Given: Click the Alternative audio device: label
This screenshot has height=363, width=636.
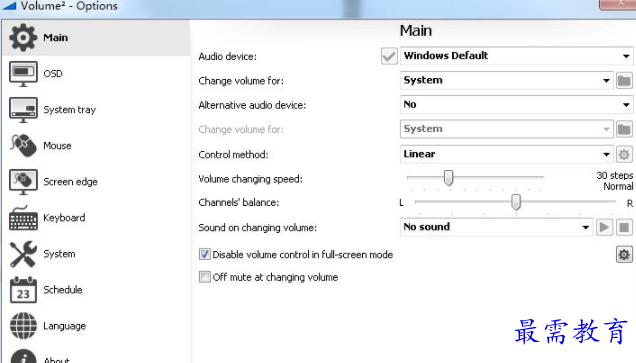Looking at the screenshot, I should coord(252,105).
